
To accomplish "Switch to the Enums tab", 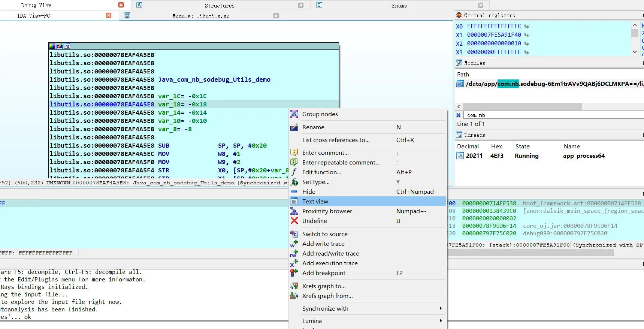I will click(x=399, y=5).
